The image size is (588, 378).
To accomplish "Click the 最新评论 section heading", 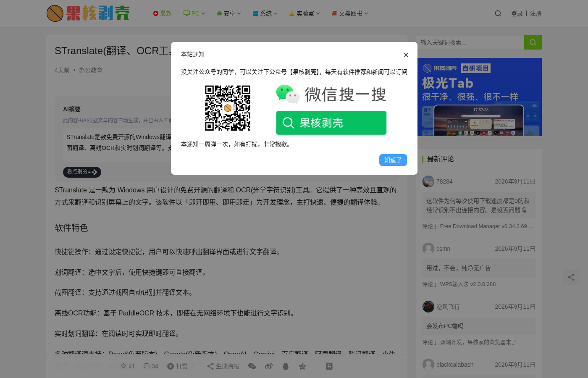I will coord(441,159).
